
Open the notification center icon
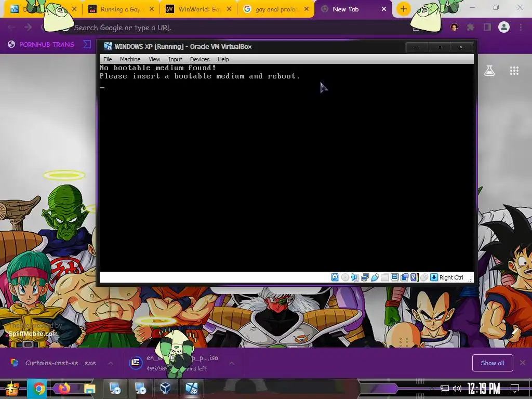coord(515,389)
